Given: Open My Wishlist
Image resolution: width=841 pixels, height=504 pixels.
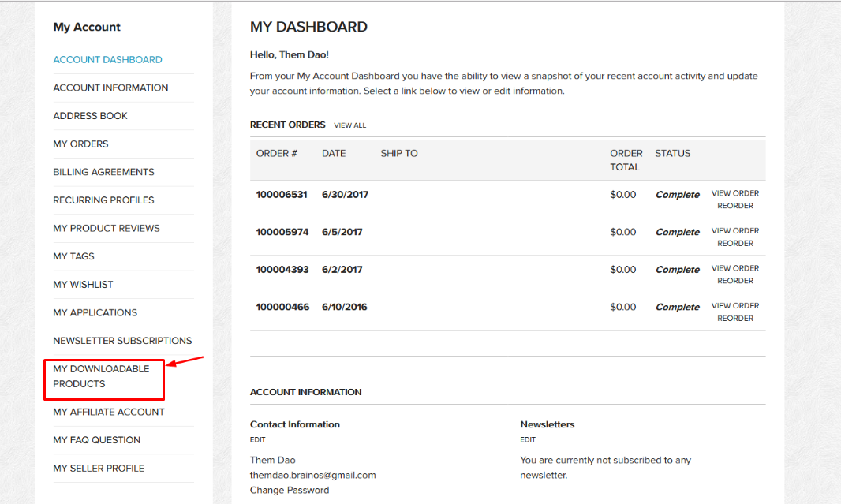Looking at the screenshot, I should 83,284.
